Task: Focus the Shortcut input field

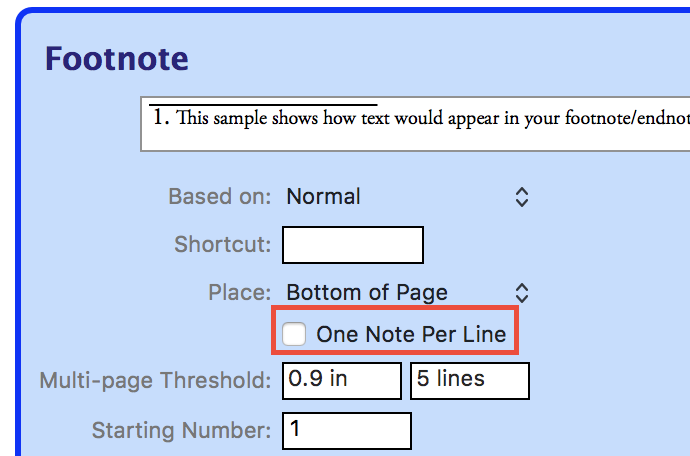Action: click(353, 245)
